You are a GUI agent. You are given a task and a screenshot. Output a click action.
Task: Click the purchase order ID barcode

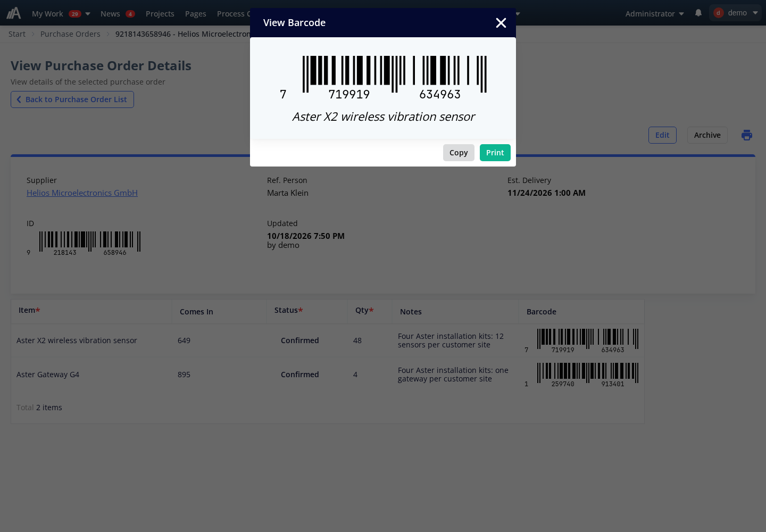[x=84, y=244]
